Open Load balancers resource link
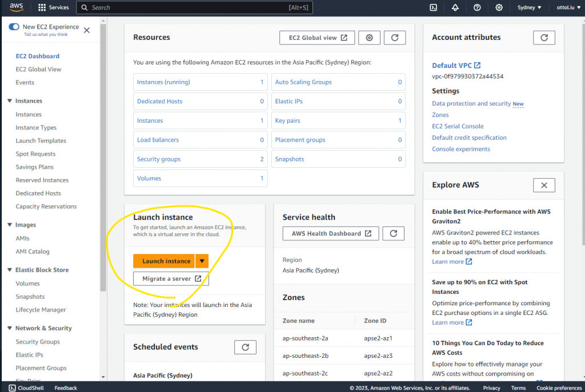The image size is (585, 392). [x=158, y=140]
